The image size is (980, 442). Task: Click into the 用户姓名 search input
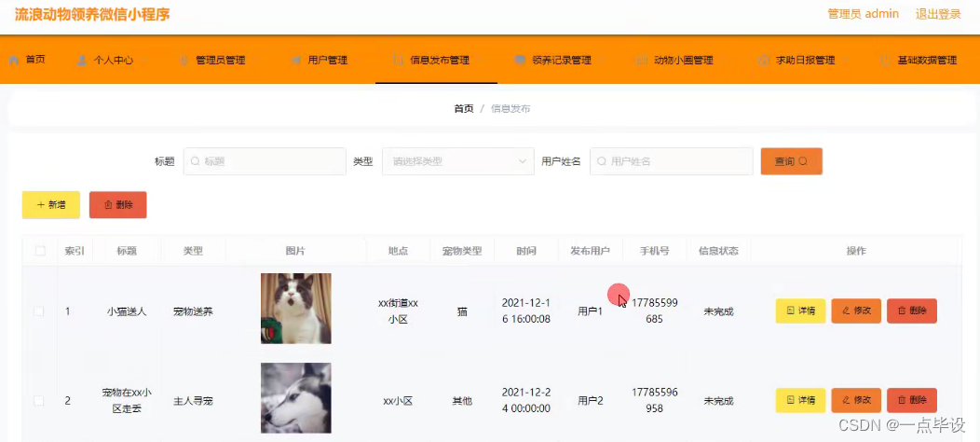[x=672, y=161]
